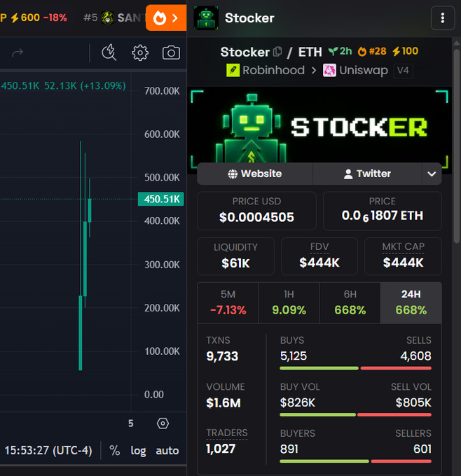461x476 pixels.
Task: Select the 5M timeframe tab
Action: pyautogui.click(x=228, y=303)
